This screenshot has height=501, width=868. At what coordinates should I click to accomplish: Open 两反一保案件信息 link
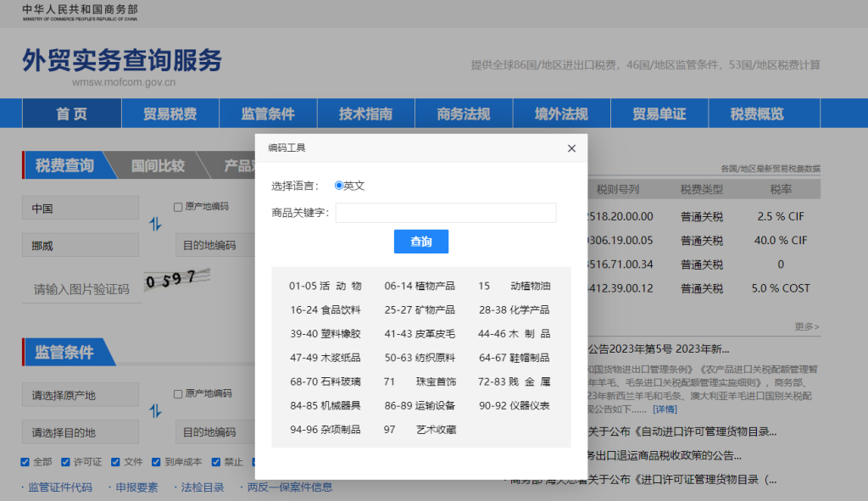click(290, 487)
